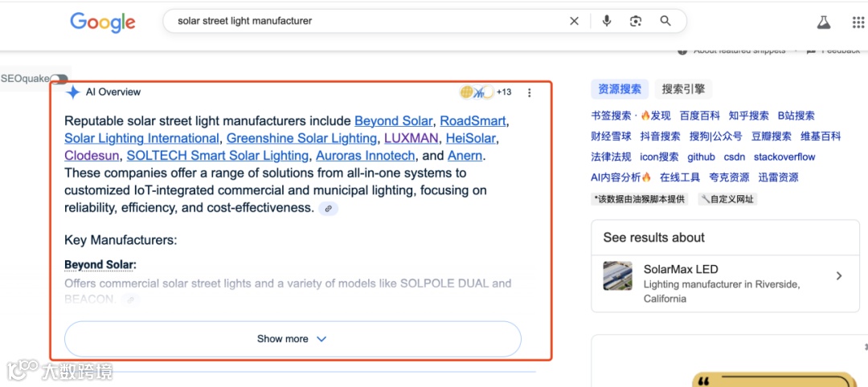
Task: Expand AI Overview with Show more
Action: coord(293,339)
